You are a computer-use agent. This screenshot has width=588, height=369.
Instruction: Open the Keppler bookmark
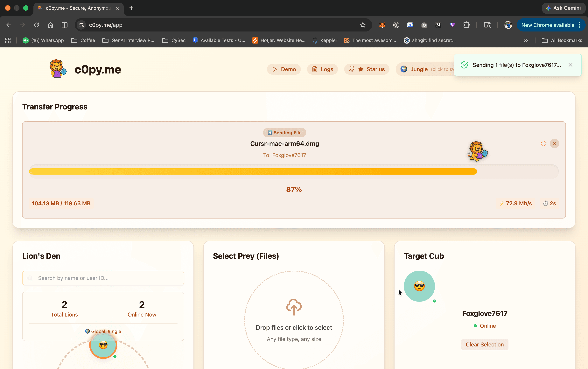(x=325, y=40)
